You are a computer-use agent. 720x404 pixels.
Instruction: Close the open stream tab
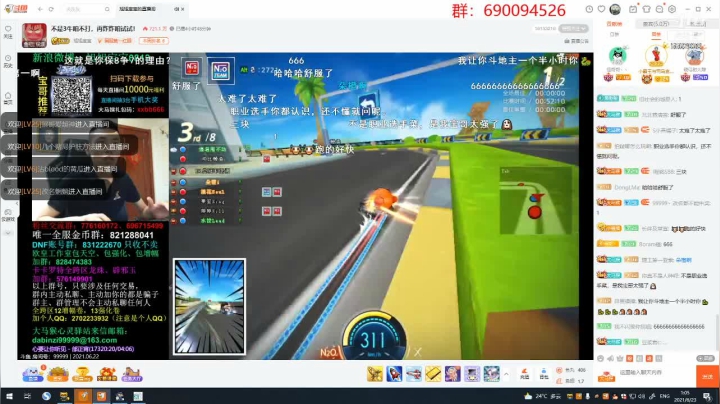(183, 9)
